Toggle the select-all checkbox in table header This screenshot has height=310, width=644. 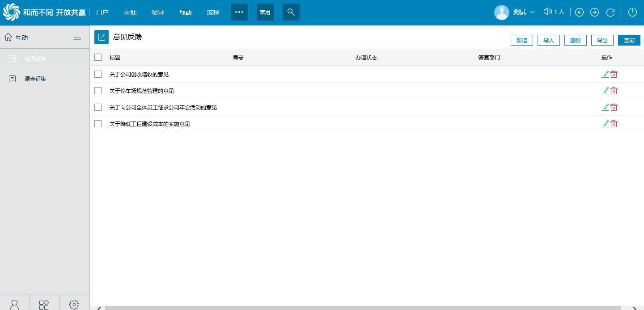click(98, 57)
